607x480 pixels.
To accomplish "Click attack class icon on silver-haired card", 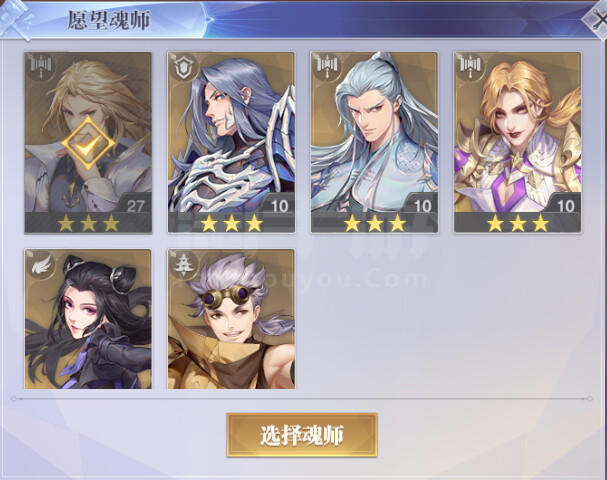I will 328,67.
